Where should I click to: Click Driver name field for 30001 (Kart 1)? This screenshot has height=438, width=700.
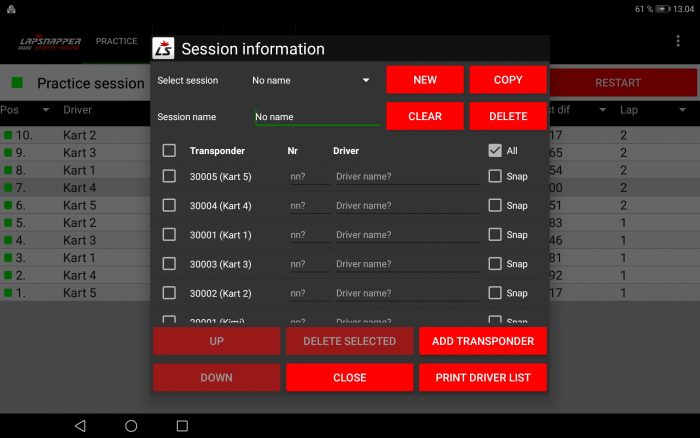408,235
